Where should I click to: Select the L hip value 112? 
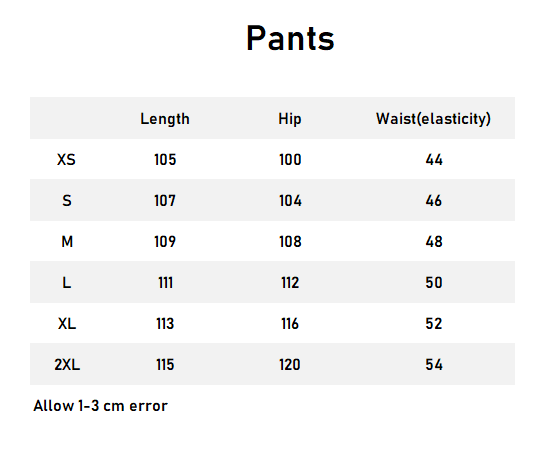click(x=290, y=283)
